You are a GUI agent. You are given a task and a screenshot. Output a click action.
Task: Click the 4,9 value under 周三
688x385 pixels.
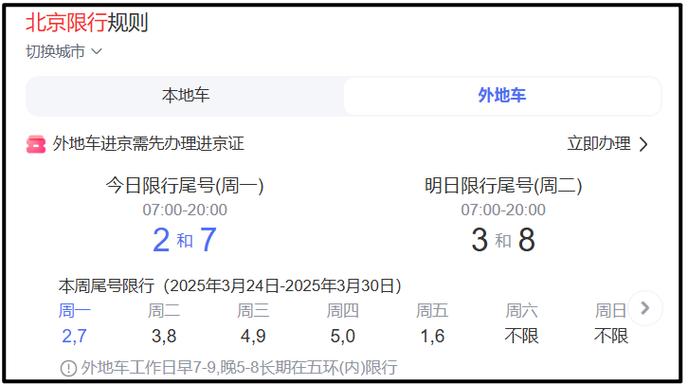point(253,336)
